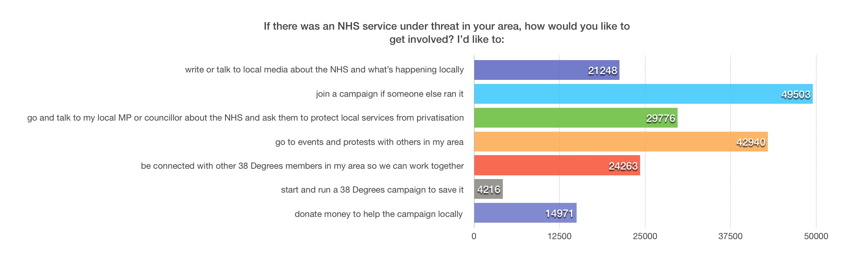
Task: Select the "be connected with other 38 Degrees members" label
Action: pyautogui.click(x=302, y=166)
